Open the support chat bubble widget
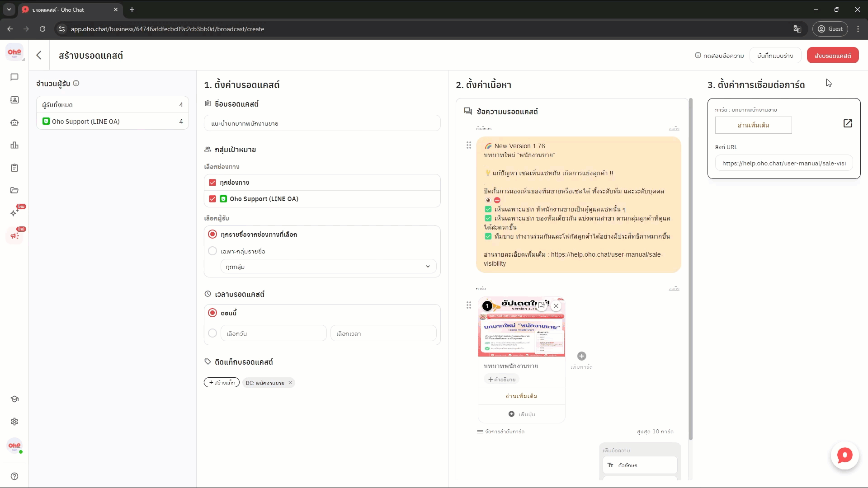The height and width of the screenshot is (488, 868). point(844,455)
